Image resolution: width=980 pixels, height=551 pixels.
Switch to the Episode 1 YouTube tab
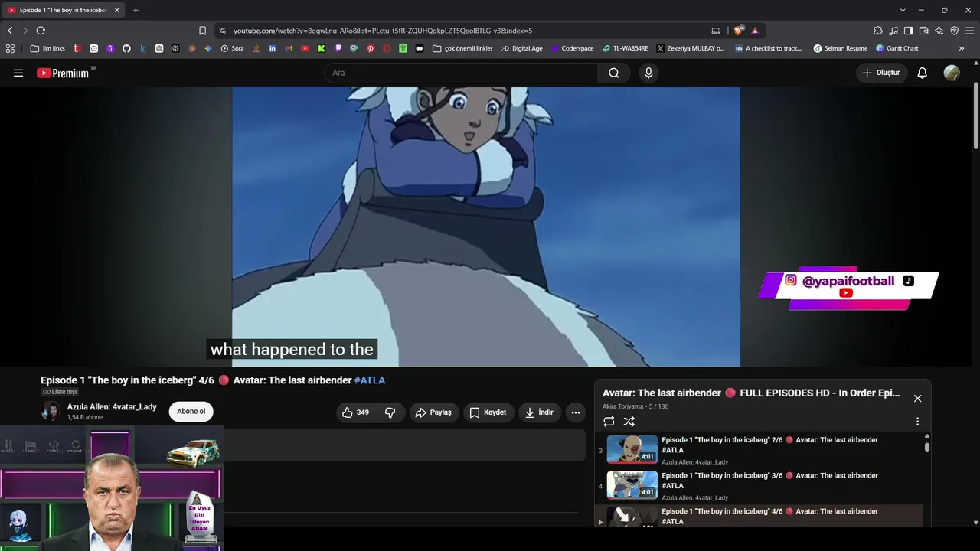64,10
